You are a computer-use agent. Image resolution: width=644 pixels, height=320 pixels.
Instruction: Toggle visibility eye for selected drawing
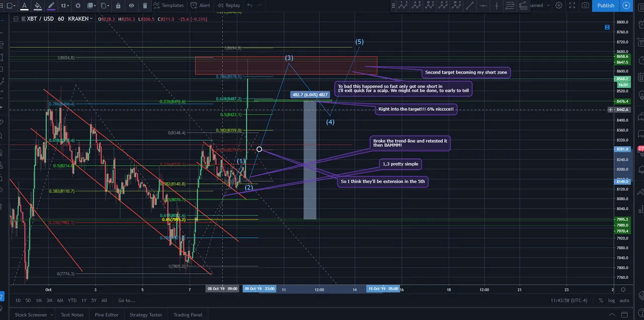[131, 6]
